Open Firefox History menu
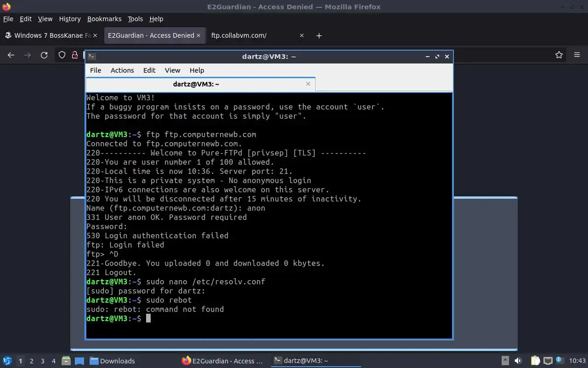The width and height of the screenshot is (588, 368). pos(70,19)
